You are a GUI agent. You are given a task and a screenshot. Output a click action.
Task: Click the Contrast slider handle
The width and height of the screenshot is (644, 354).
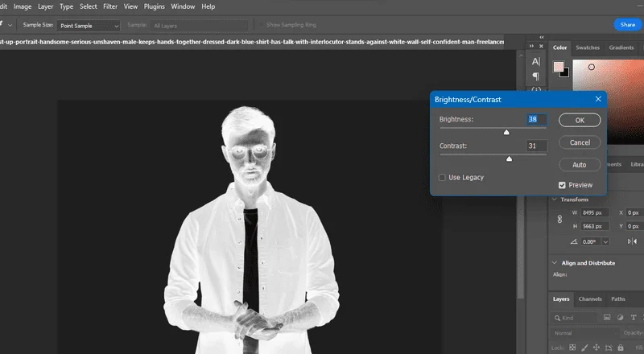(x=509, y=158)
